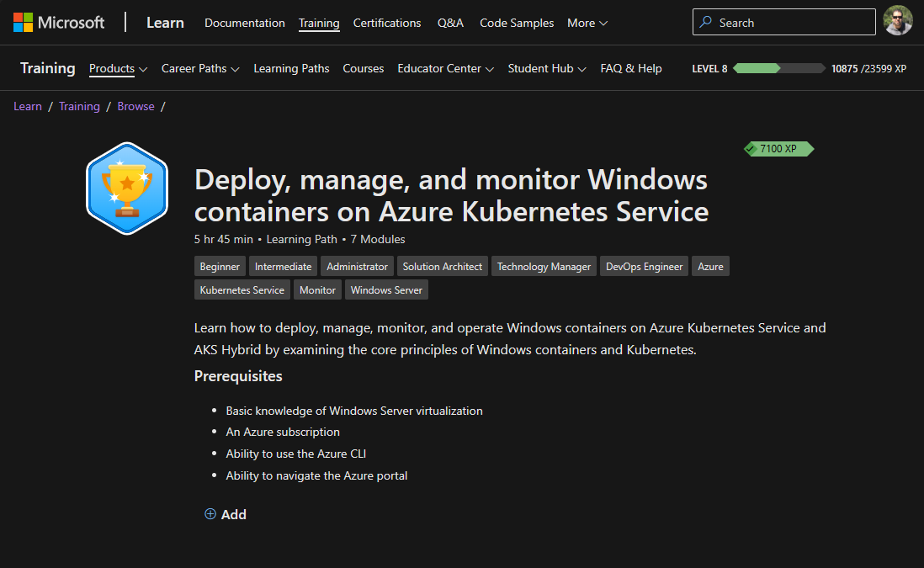This screenshot has width=924, height=568.
Task: Click the '7 Modules' text
Action: click(378, 239)
